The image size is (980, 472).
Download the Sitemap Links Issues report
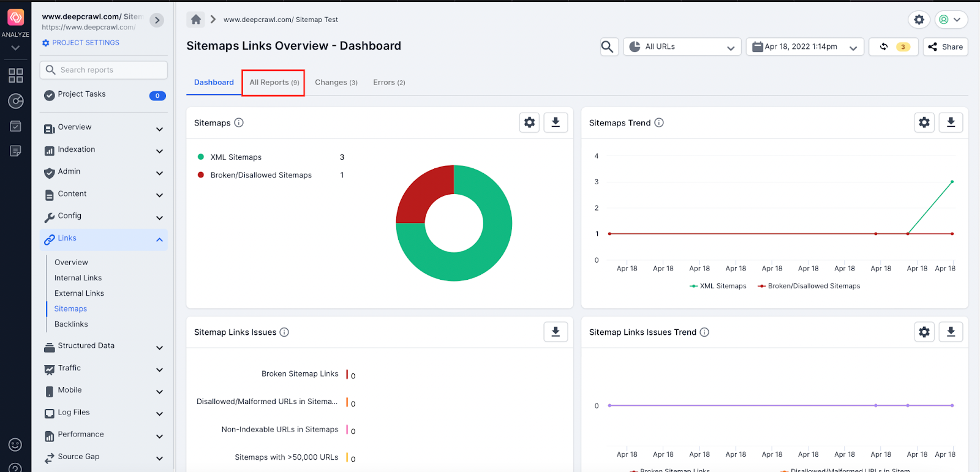point(556,332)
